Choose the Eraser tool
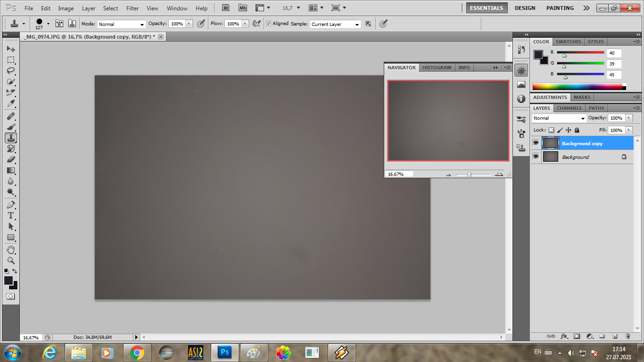This screenshot has height=362, width=644. pos(10,159)
